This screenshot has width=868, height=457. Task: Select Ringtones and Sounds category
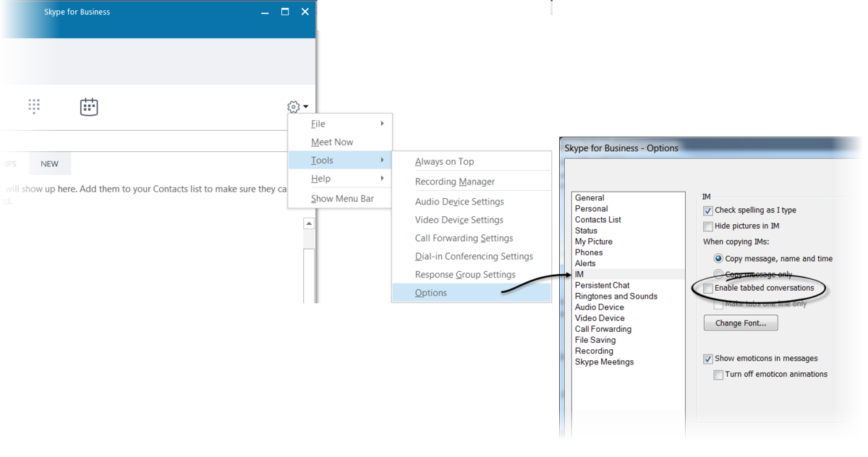[628, 296]
